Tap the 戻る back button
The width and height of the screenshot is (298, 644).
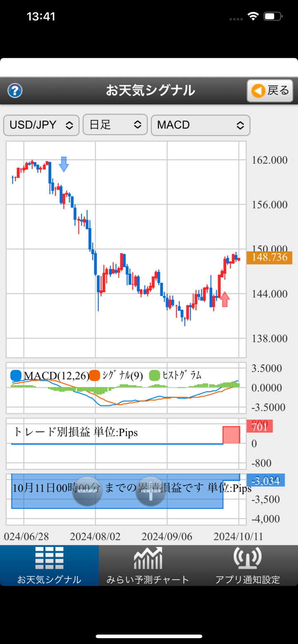tap(270, 91)
